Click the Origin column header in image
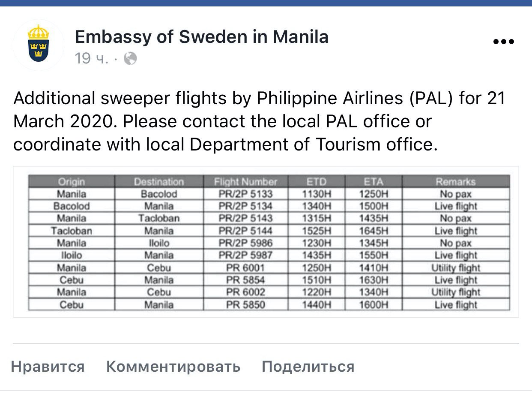Screen dimensions: 532x400 point(72,181)
